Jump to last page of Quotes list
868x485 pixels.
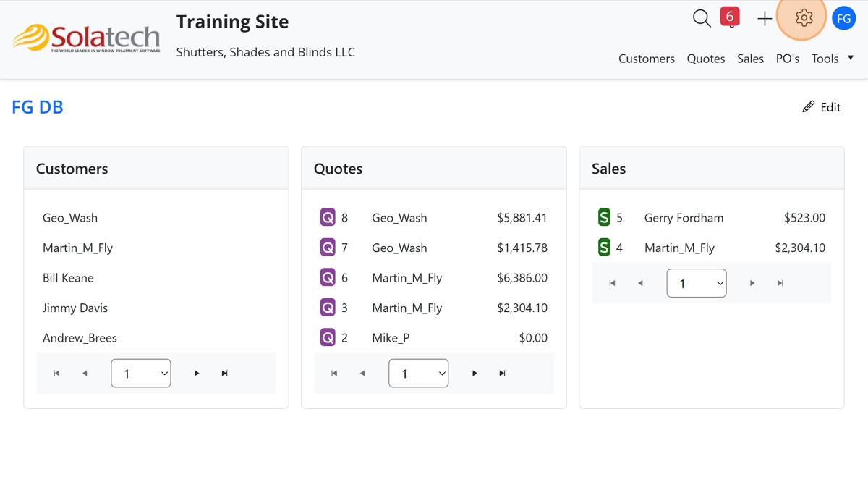[x=502, y=374]
